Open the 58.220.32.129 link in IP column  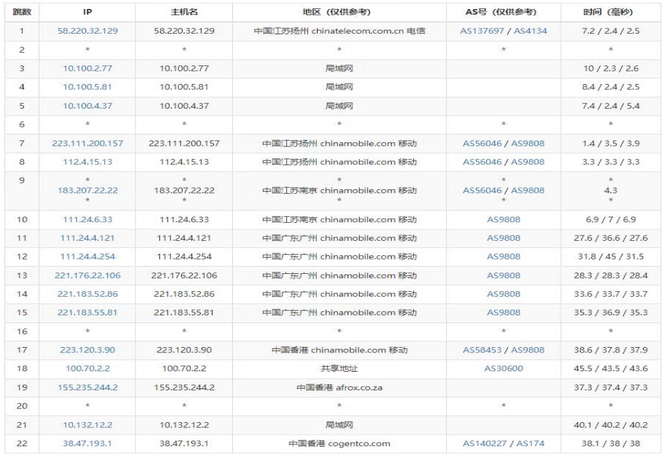click(88, 31)
